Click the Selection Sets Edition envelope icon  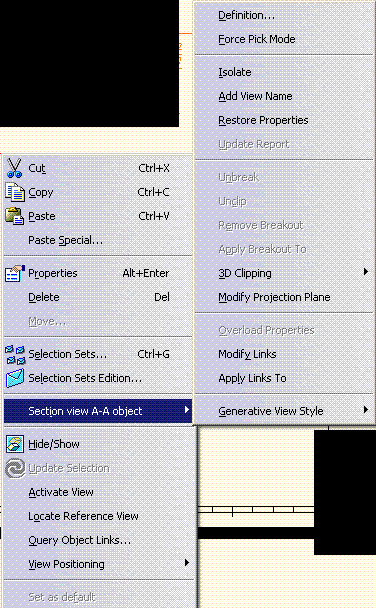tap(15, 378)
